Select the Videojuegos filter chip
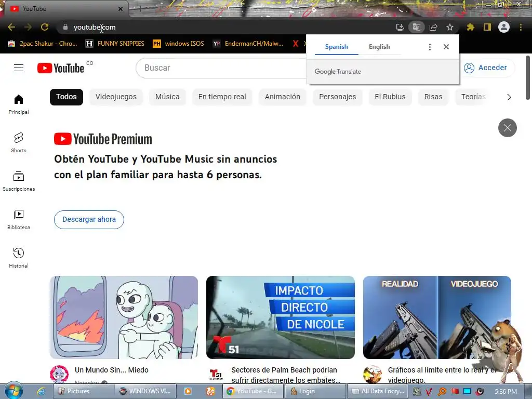Screen dimensions: 532x399 tap(116, 97)
